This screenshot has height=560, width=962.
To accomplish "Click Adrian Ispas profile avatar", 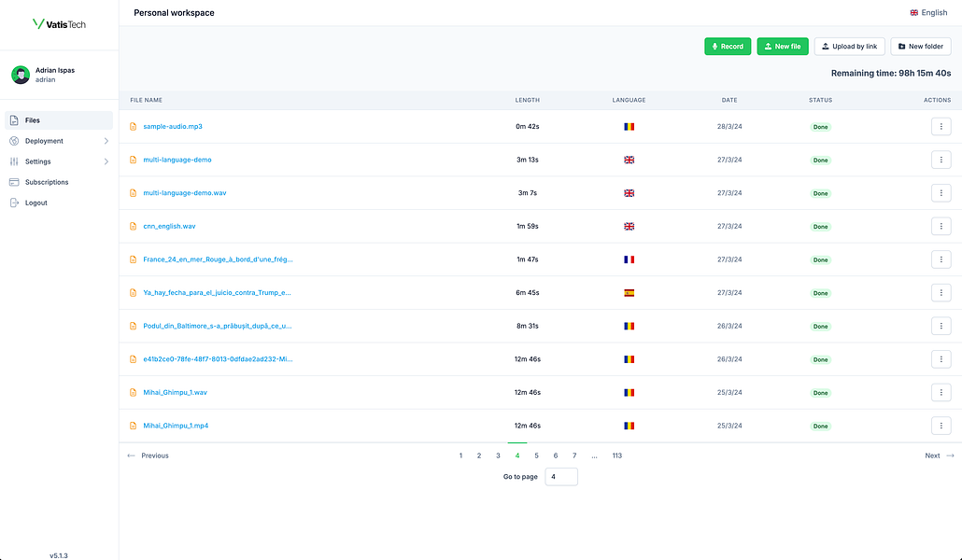I will (21, 75).
